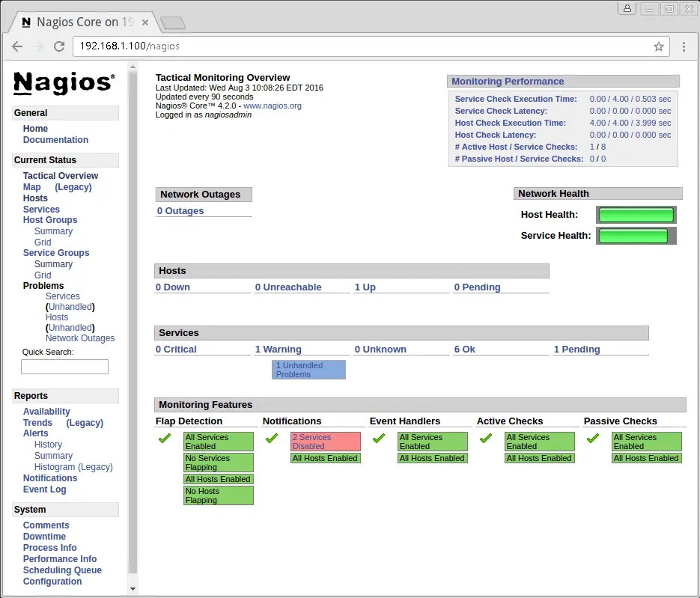Click the Nagios logo

tap(64, 83)
